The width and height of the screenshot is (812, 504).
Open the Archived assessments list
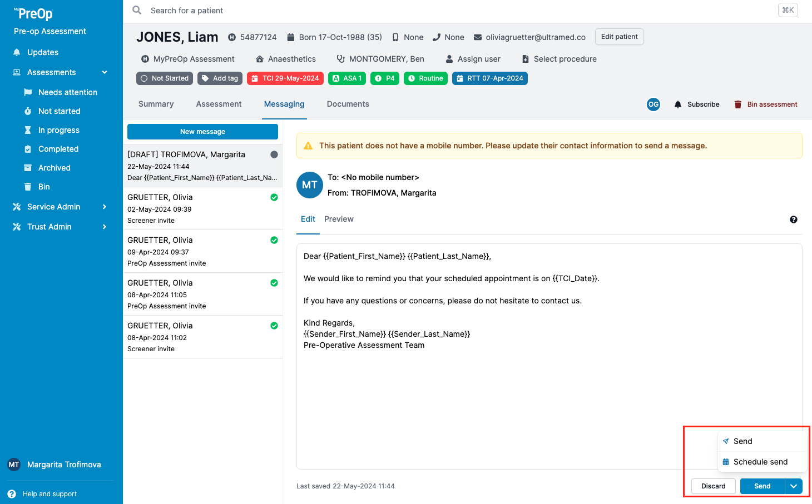click(x=54, y=168)
